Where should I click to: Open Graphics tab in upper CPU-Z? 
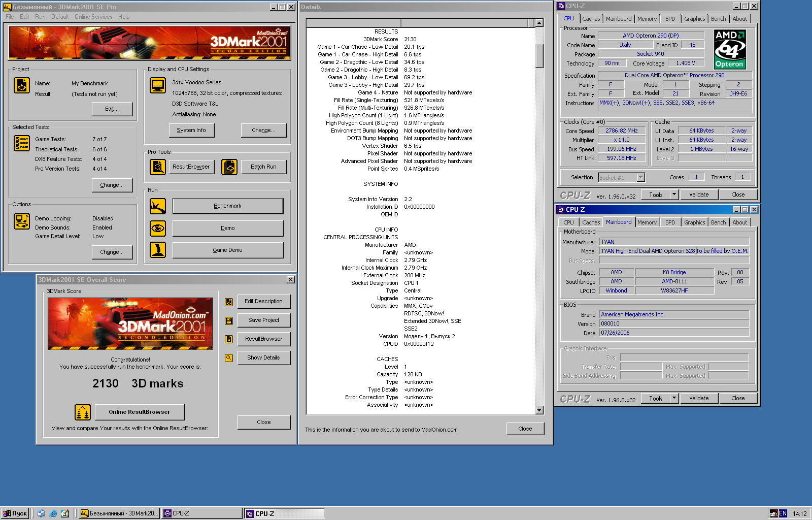click(x=694, y=19)
